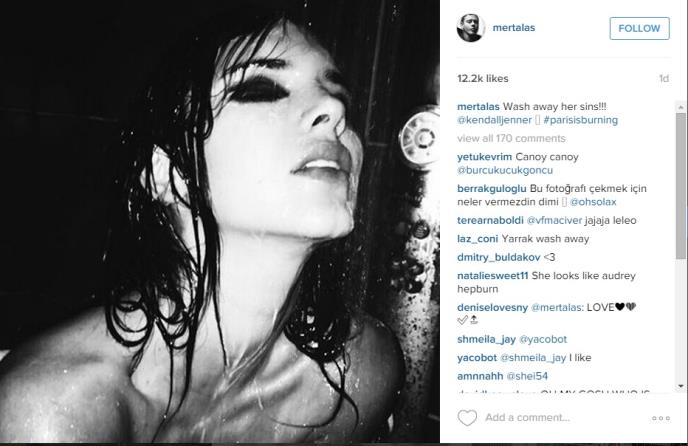Open mentioned @burcukucukgoncu profile
The width and height of the screenshot is (688, 446).
coord(505,170)
